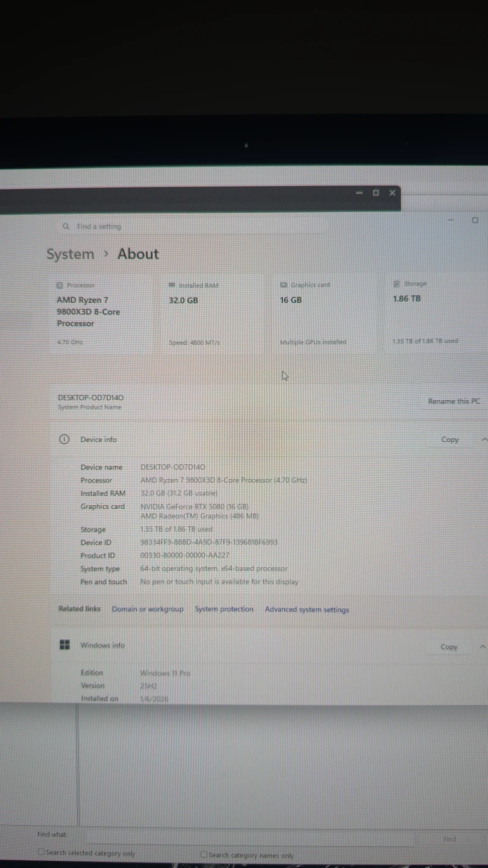Click the Graphics card icon on card

pyautogui.click(x=283, y=285)
